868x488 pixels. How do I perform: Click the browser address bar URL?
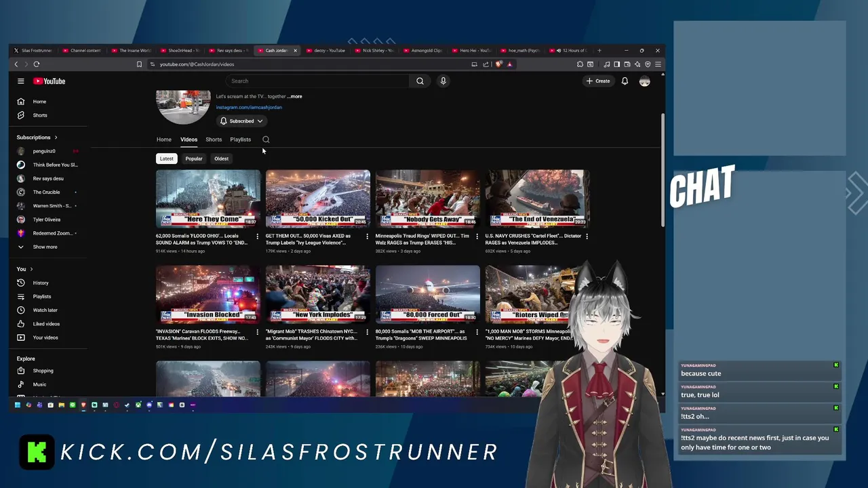(x=197, y=64)
